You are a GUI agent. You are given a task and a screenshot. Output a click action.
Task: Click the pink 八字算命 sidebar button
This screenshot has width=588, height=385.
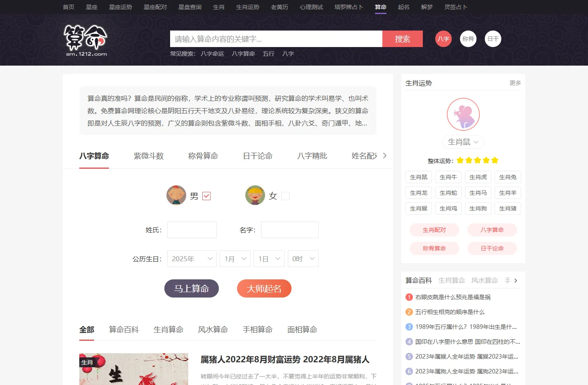(x=492, y=230)
